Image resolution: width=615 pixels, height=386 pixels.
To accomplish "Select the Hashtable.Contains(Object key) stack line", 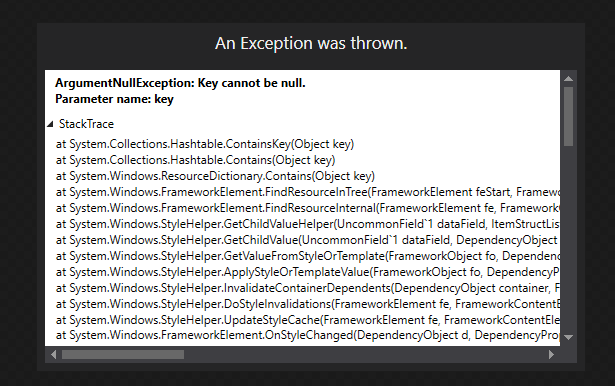I will [195, 160].
